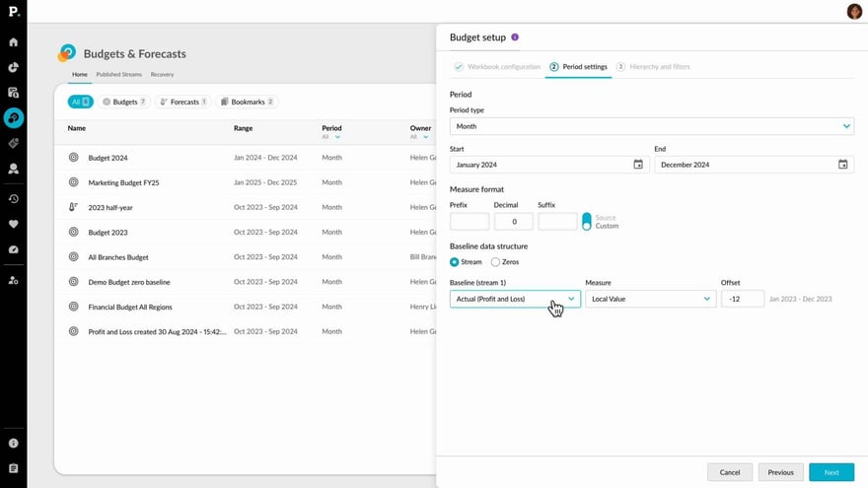Click the End date calendar icon
The height and width of the screenshot is (488, 868).
[x=842, y=165]
